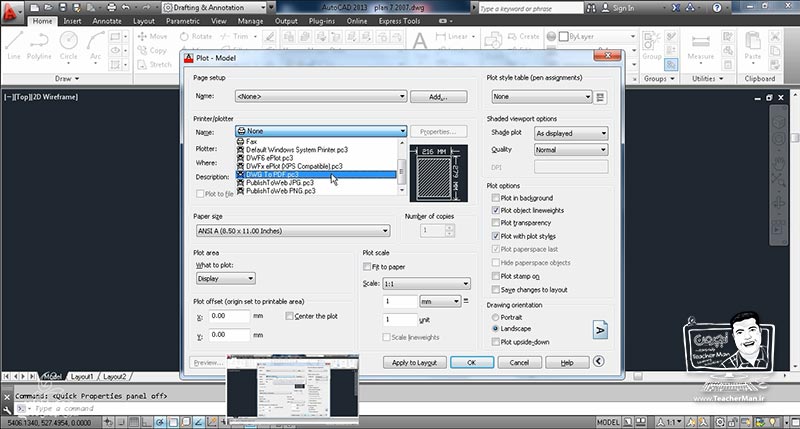800x429 pixels.
Task: Click the Pan hand icon in navigation bar
Action: pyautogui.click(x=779, y=163)
